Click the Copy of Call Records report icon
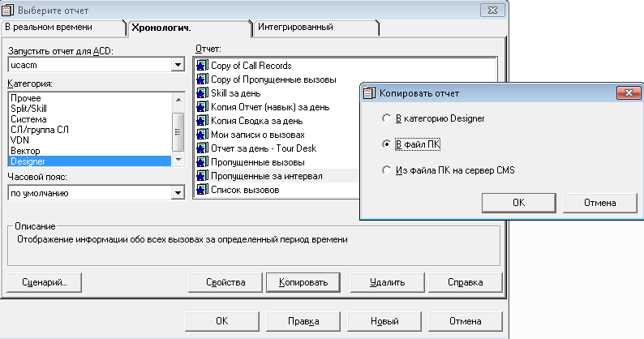Image resolution: width=644 pixels, height=339 pixels. 201,66
